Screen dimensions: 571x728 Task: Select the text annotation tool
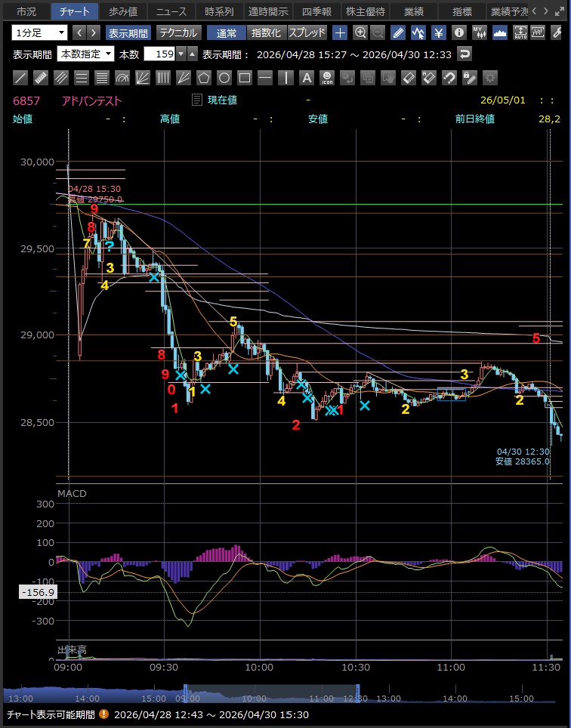(307, 78)
